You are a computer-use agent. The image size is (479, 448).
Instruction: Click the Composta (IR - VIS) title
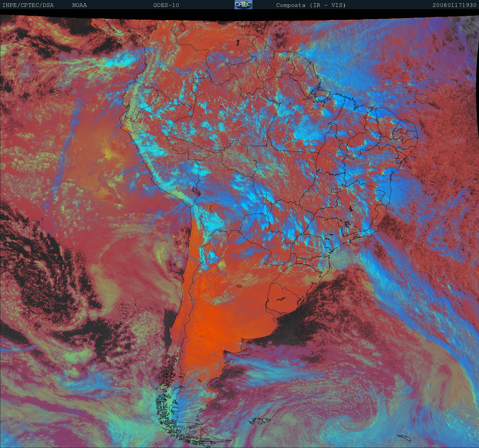(x=311, y=5)
